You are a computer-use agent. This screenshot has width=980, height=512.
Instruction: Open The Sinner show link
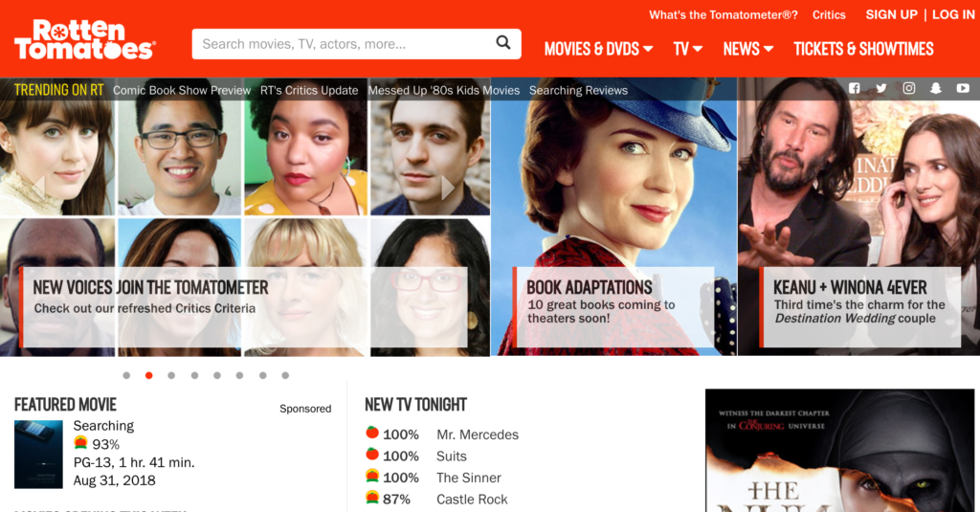click(469, 478)
